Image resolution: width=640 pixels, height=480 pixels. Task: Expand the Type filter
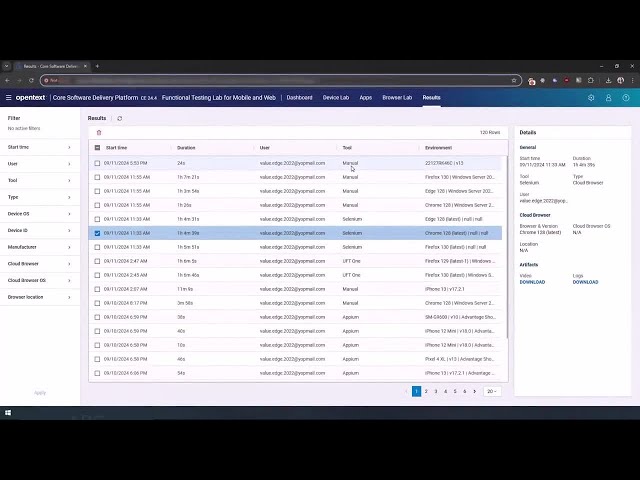click(40, 197)
